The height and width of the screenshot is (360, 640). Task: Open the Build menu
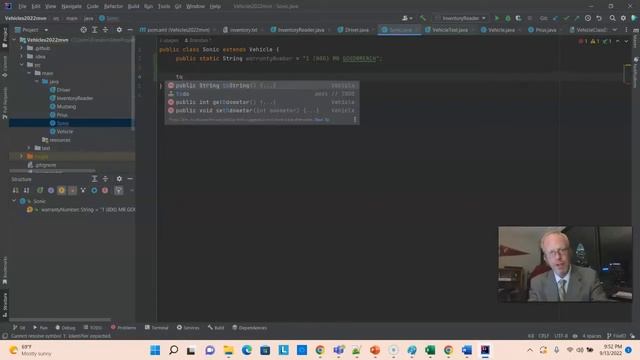[133, 6]
